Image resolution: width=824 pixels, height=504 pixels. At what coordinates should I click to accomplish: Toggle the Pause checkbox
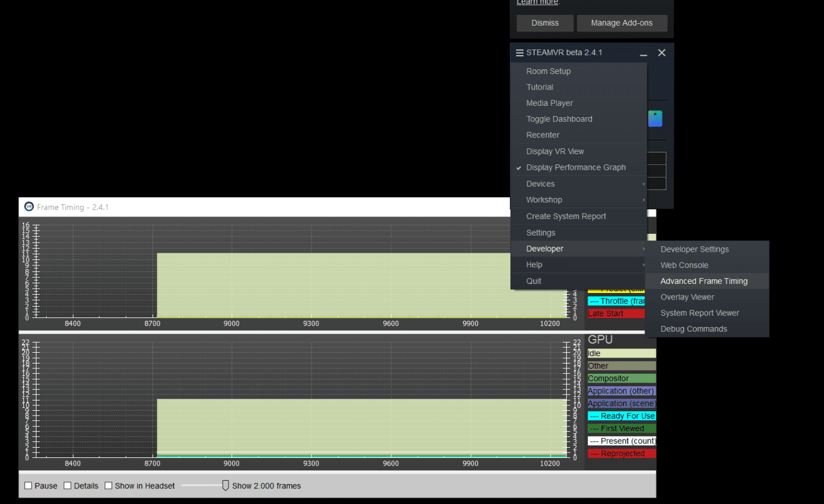click(x=28, y=485)
